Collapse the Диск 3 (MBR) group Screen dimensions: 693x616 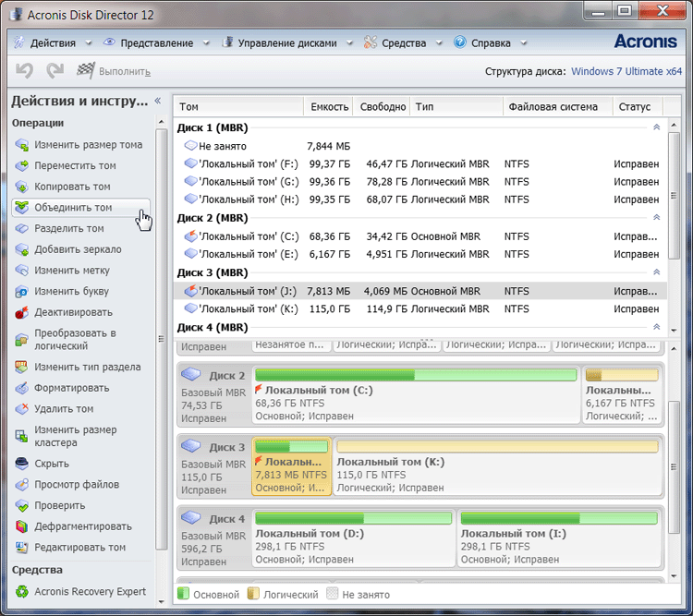(656, 272)
